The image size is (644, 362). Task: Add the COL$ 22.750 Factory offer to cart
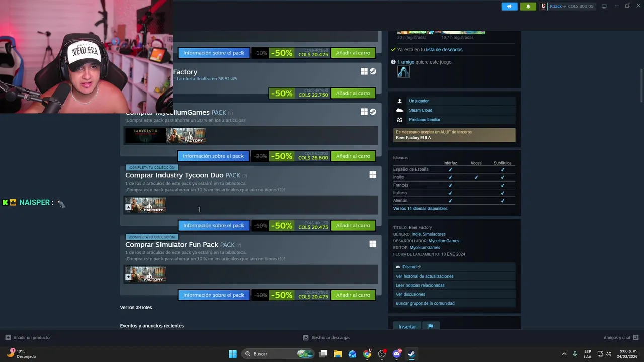click(353, 93)
